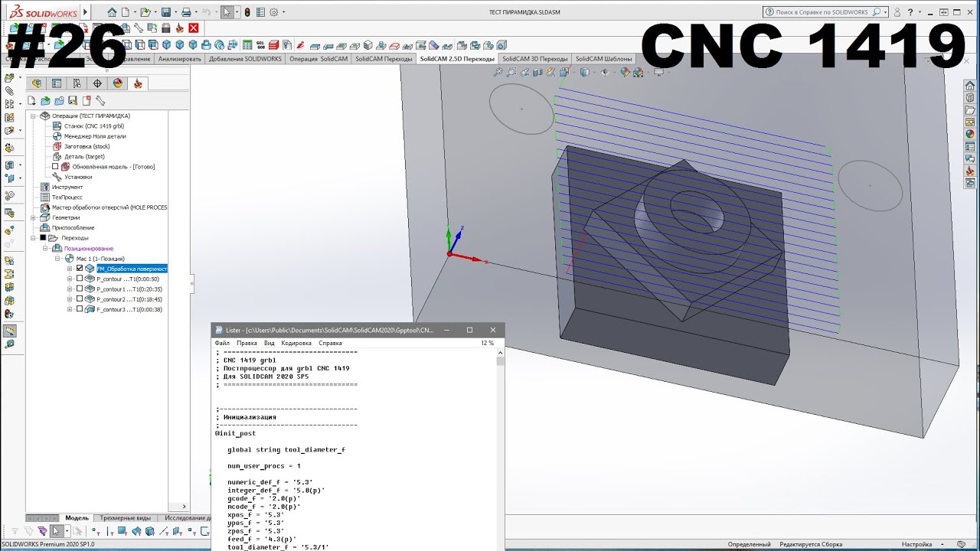This screenshot has width=980, height=551.
Task: Click the red X exit icon in SolidCAM toolbar
Action: [x=194, y=28]
